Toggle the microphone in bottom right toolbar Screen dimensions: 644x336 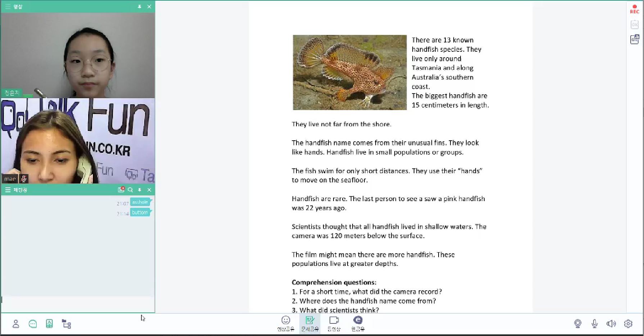[594, 324]
